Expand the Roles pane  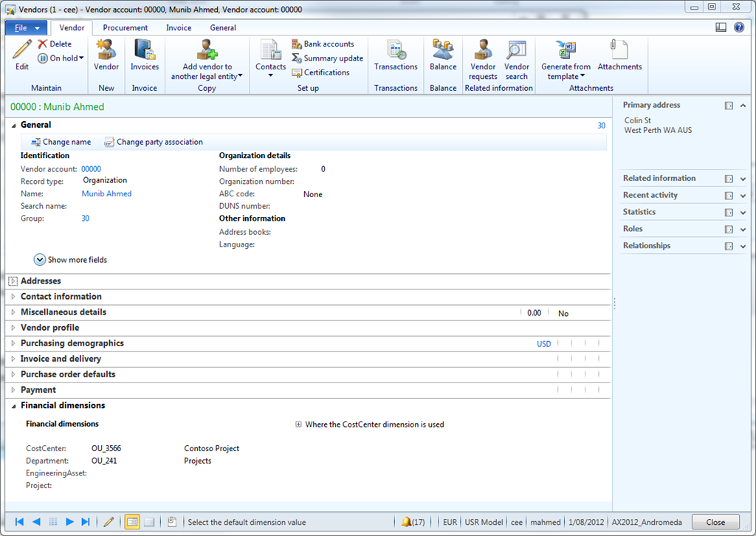[743, 230]
